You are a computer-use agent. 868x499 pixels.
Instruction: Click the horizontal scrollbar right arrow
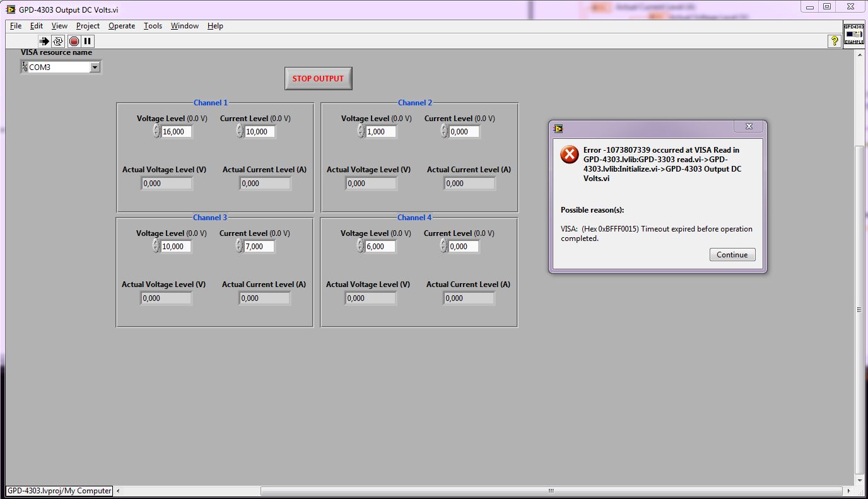click(848, 491)
